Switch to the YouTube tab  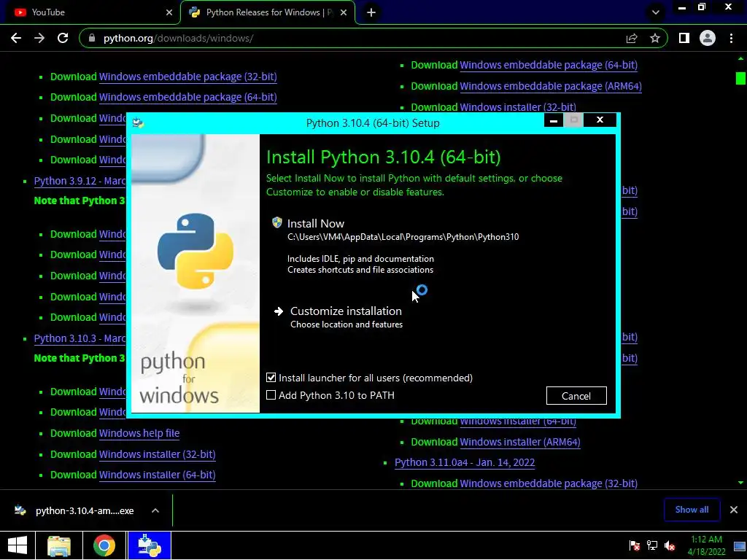[90, 12]
